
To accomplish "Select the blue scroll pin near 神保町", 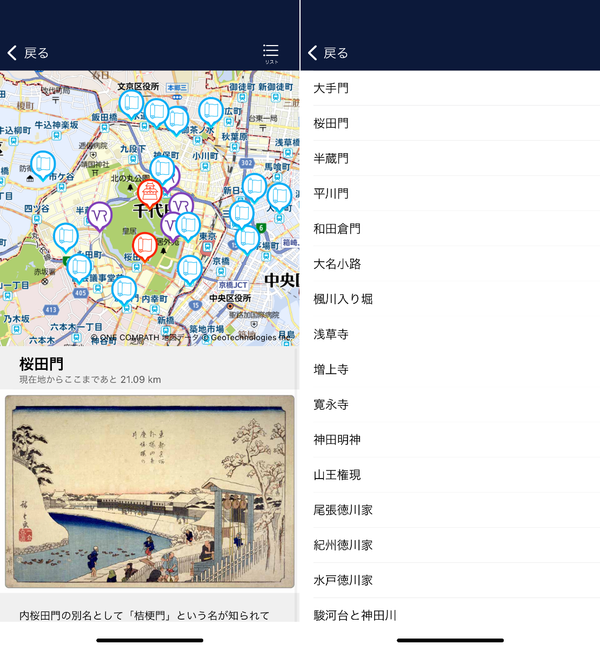I will point(162,170).
